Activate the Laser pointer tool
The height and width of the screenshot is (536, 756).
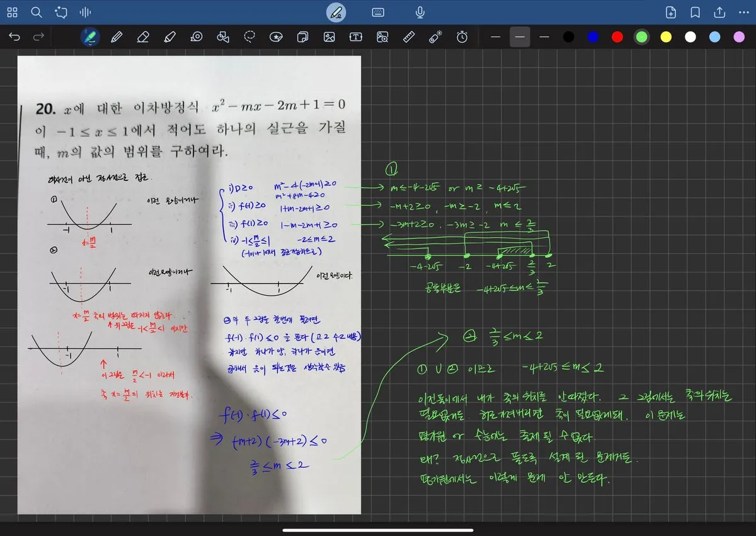pos(435,37)
